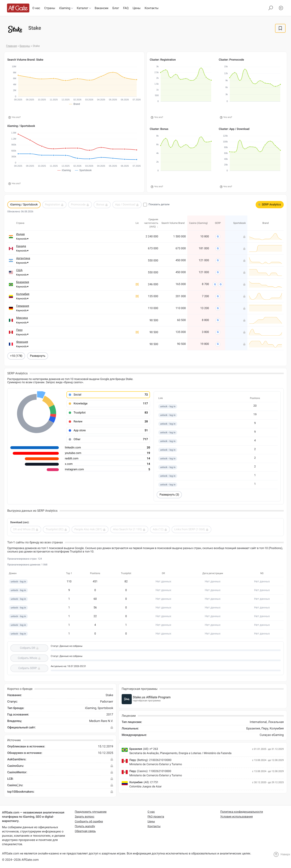
Task: Expand Keywords under Канада
Action: coord(22,251)
